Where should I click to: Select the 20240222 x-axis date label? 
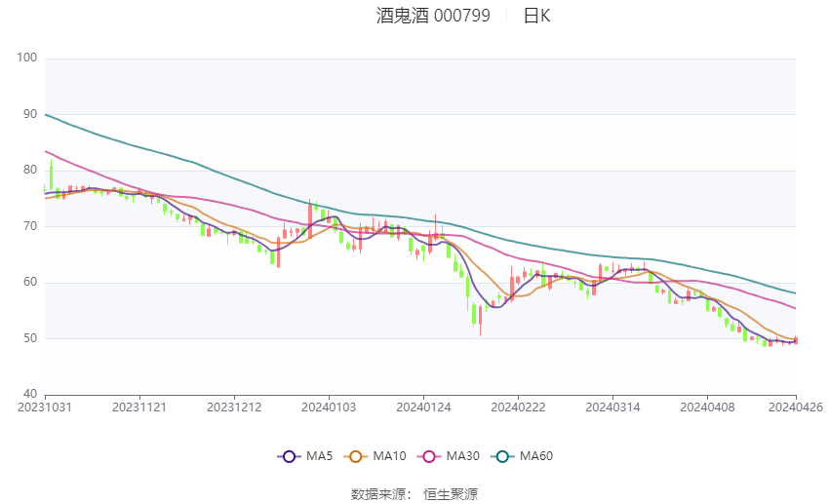click(x=518, y=407)
